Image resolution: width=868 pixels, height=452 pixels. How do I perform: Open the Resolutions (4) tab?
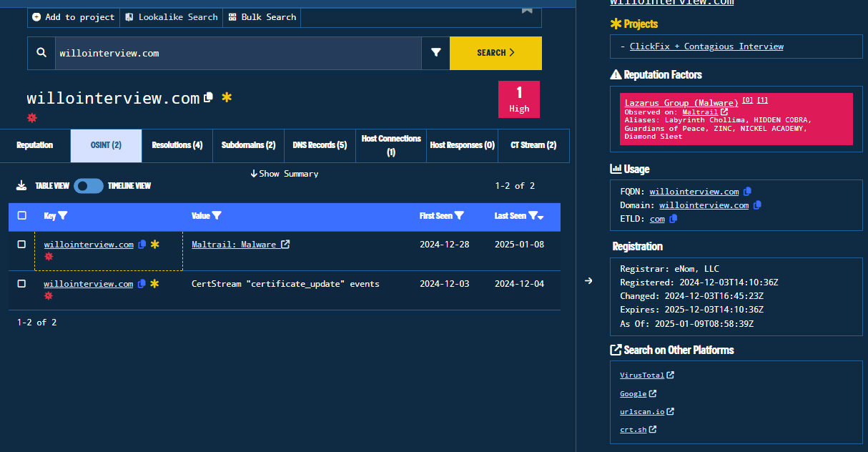pos(177,145)
